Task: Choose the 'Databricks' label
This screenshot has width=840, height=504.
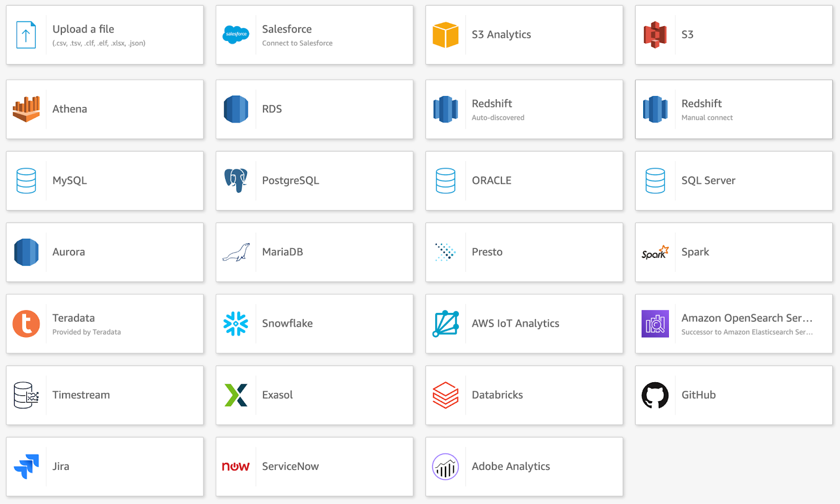Action: (x=497, y=395)
